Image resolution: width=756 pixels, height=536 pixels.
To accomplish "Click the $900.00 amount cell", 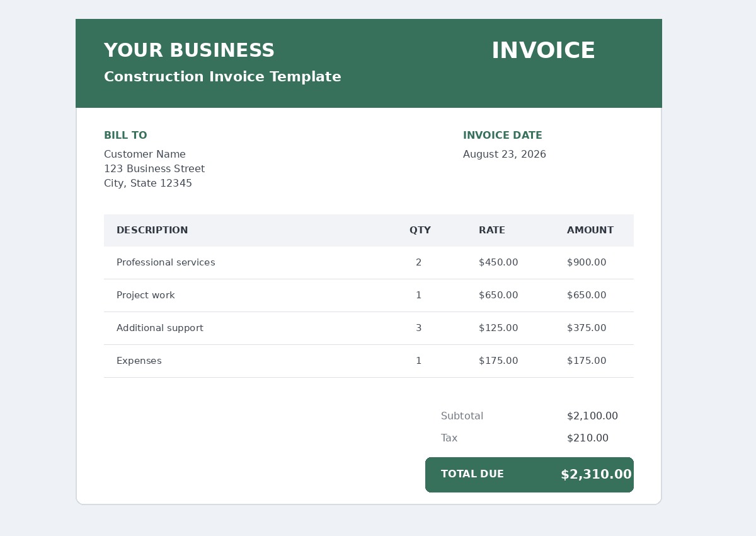I will (587, 262).
